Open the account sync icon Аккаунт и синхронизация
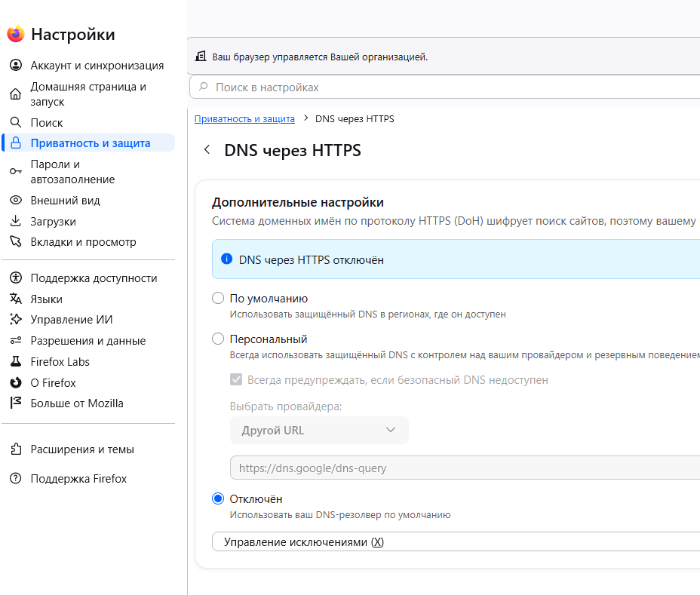Viewport: 700px width, 595px height. pos(16,65)
